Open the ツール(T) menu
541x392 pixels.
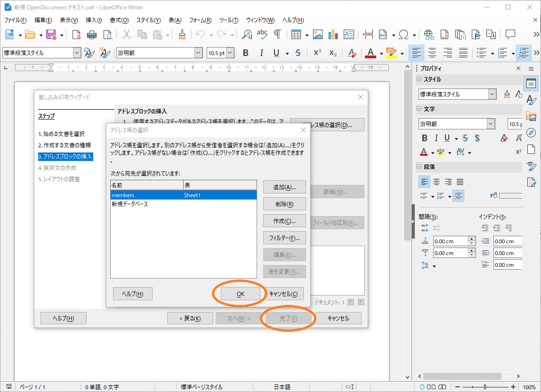point(229,20)
